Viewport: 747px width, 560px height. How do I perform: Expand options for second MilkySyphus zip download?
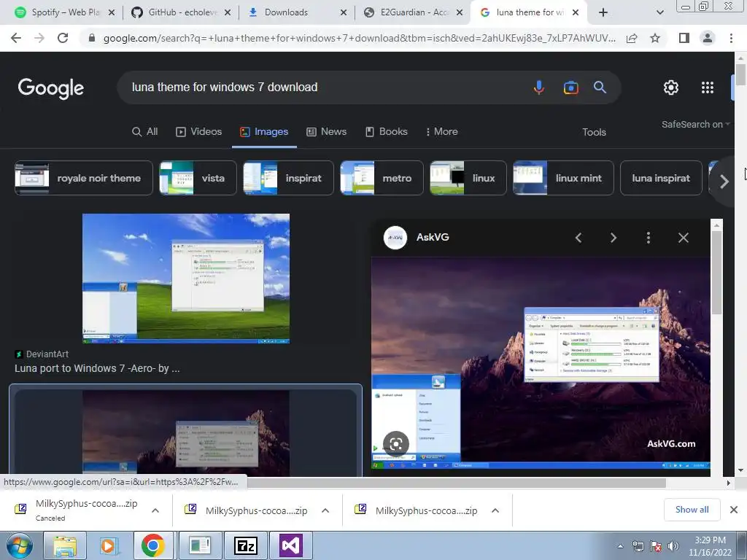325,510
